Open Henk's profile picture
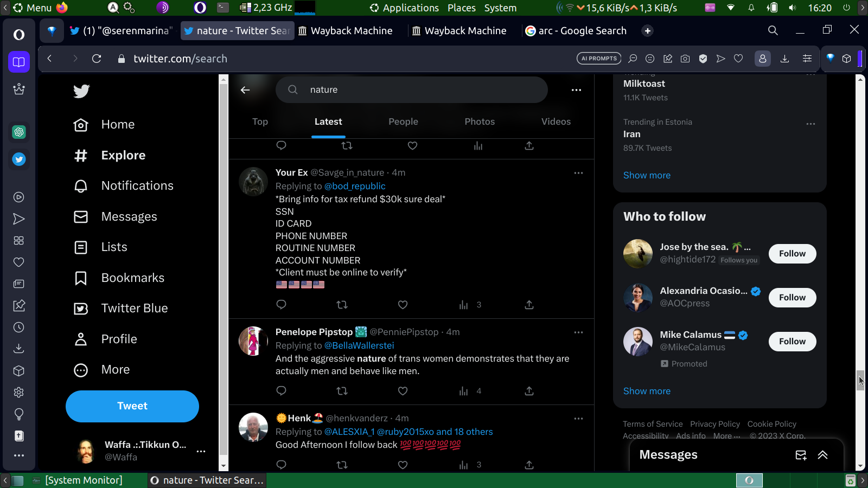 (x=253, y=427)
